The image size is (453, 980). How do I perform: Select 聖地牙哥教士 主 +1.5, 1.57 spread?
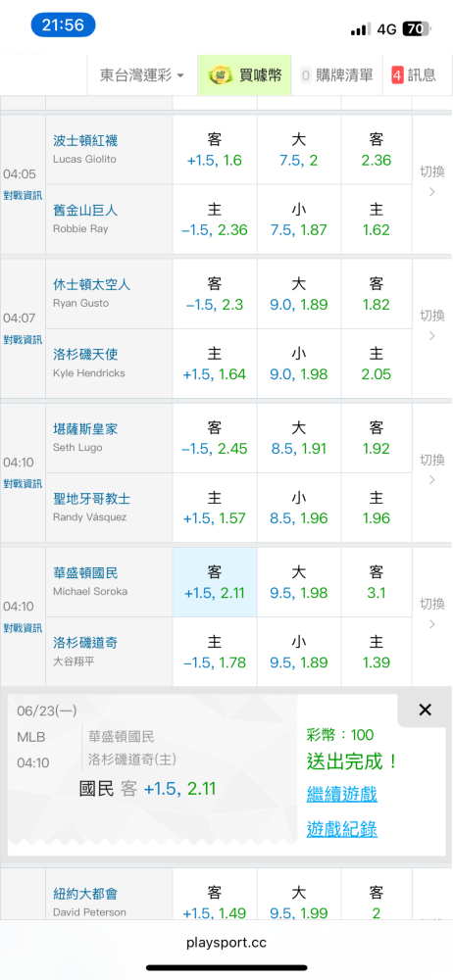click(x=215, y=508)
